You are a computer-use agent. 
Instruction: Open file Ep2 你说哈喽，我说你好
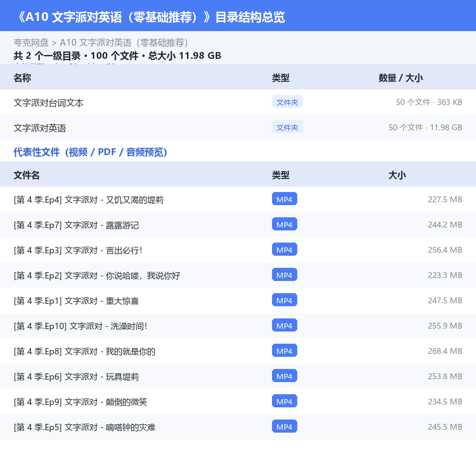point(97,276)
